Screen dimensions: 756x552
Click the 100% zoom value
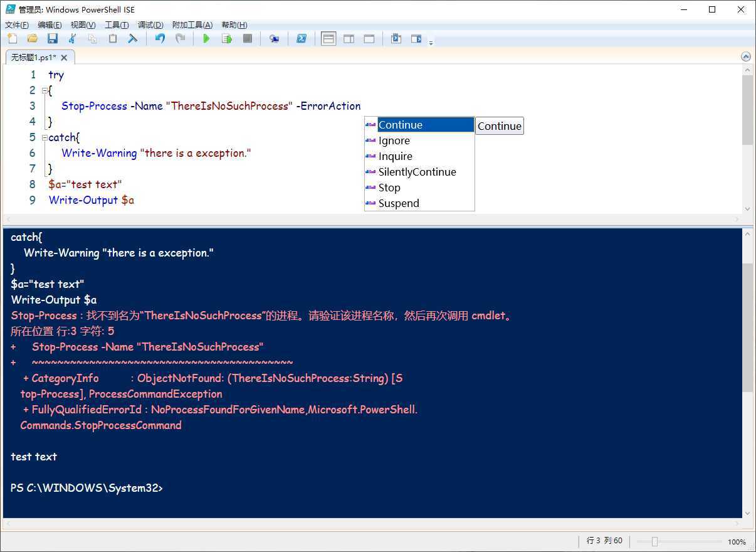click(737, 542)
